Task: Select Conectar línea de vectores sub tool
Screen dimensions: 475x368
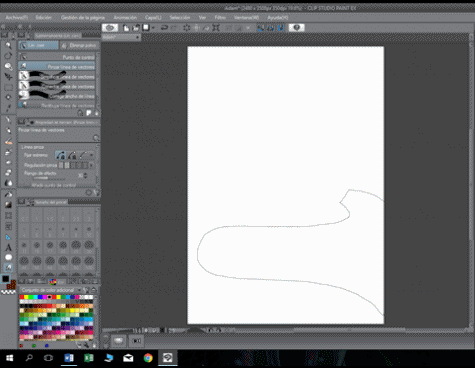Action: tap(57, 86)
